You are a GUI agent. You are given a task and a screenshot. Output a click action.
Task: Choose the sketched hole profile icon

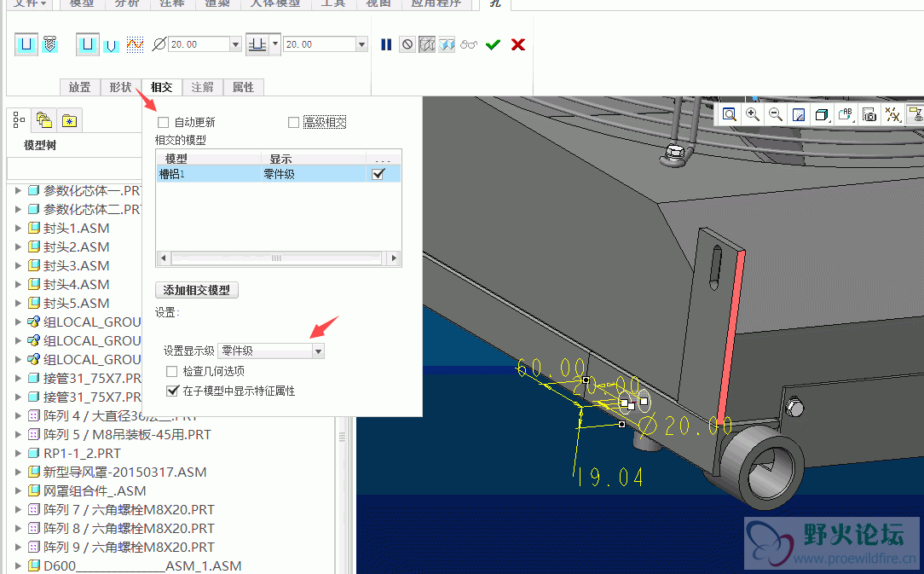(x=135, y=44)
